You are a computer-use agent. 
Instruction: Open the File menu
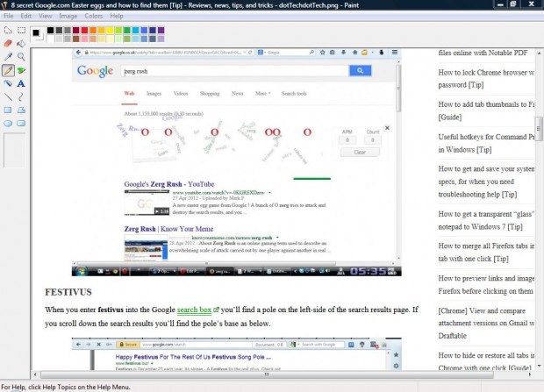(8, 16)
